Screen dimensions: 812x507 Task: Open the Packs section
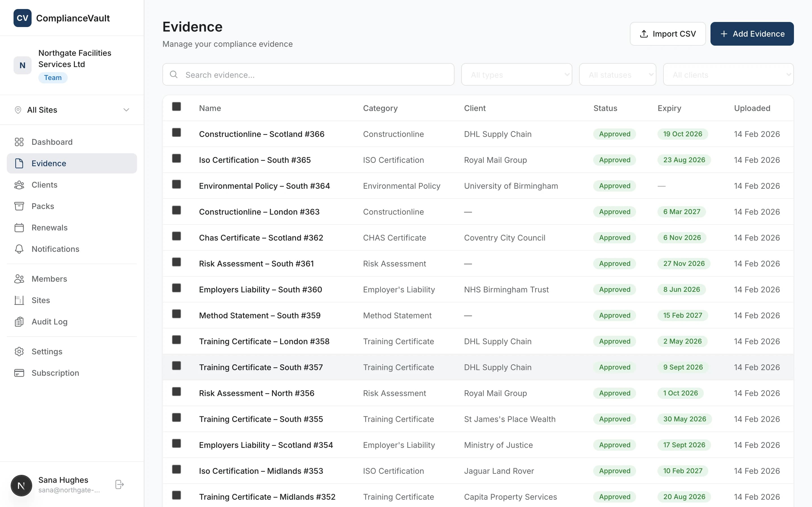pos(43,206)
